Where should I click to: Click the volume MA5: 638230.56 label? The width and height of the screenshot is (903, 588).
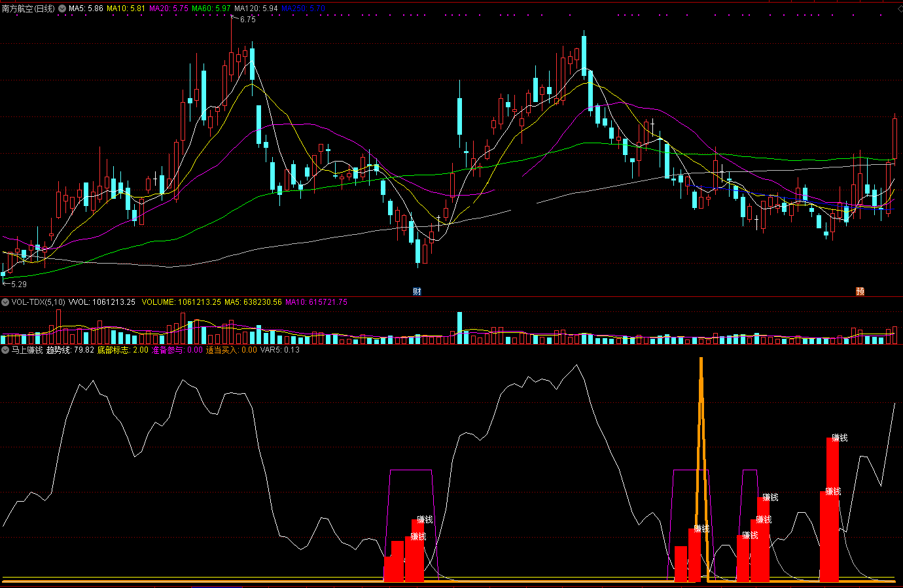coord(253,302)
